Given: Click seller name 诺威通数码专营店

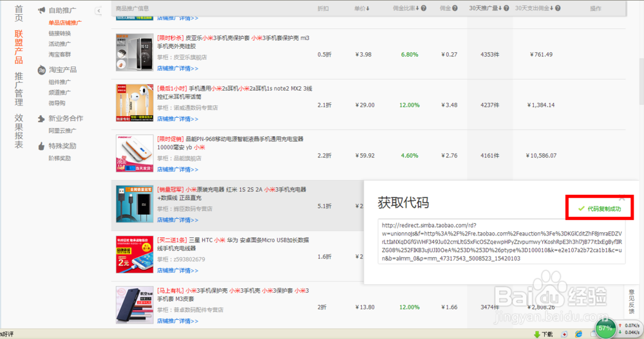Looking at the screenshot, I should tap(196, 108).
